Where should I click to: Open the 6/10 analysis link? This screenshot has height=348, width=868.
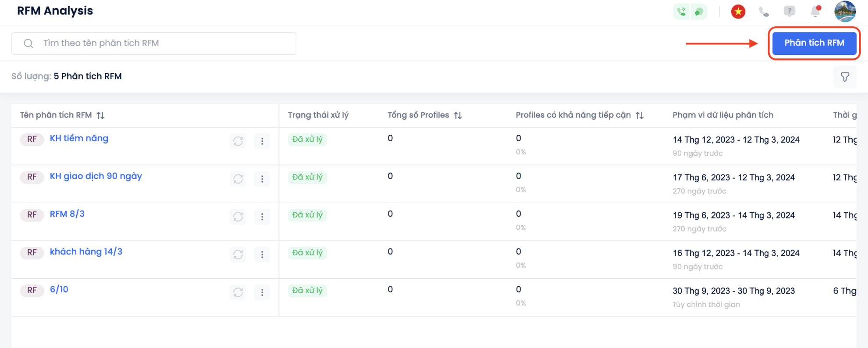pyautogui.click(x=59, y=289)
